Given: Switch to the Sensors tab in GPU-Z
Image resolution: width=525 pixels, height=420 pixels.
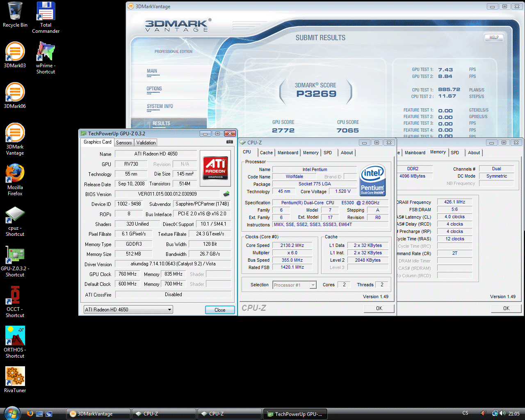Looking at the screenshot, I should (124, 143).
